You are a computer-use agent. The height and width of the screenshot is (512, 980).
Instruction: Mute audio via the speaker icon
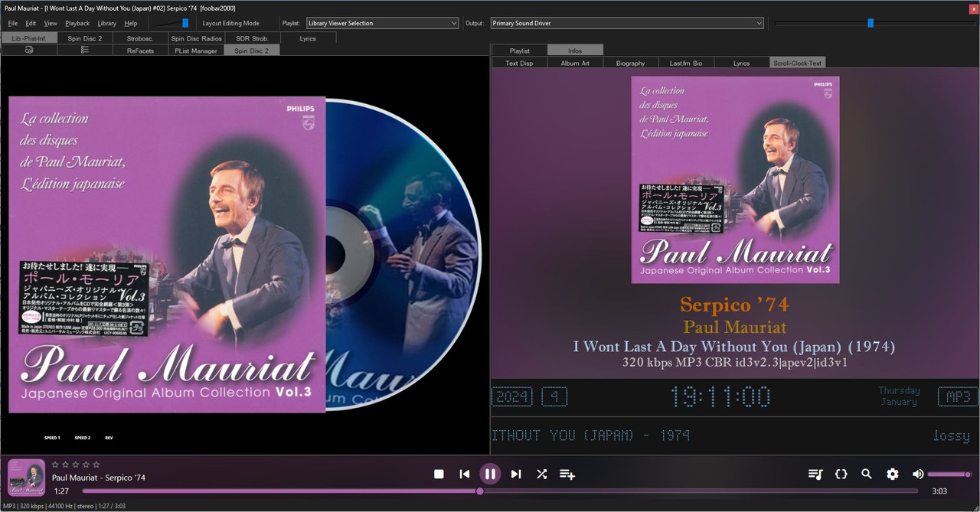918,474
